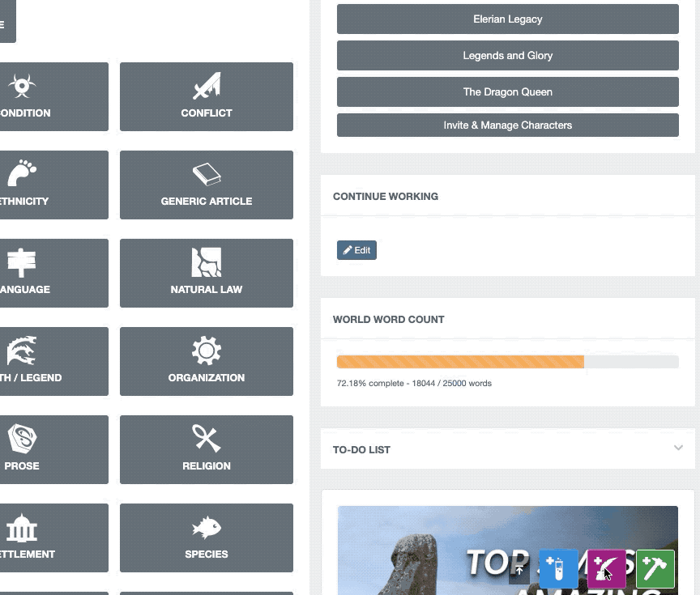The height and width of the screenshot is (595, 700).
Task: Select the Prose template tile
Action: (54, 449)
